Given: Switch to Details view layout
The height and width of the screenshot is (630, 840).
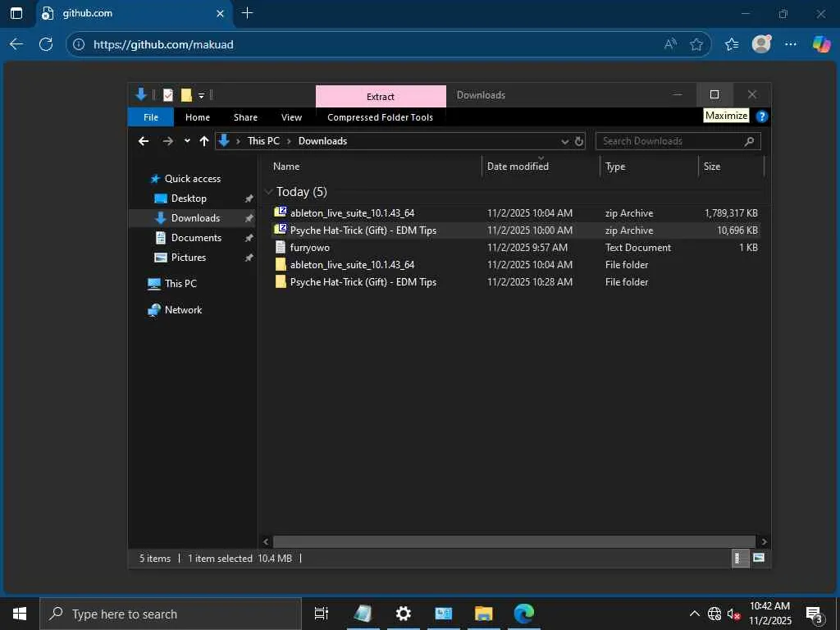Looking at the screenshot, I should 740,558.
